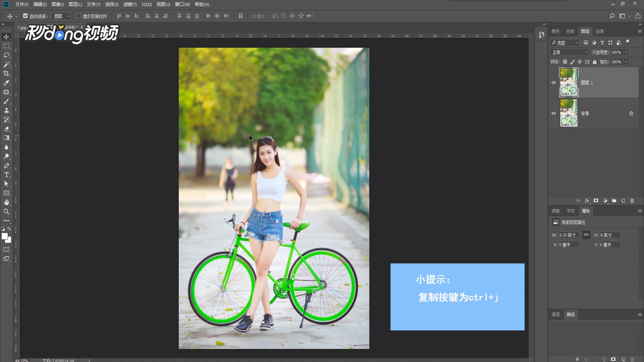Create a new layer group
644x362 pixels.
click(x=614, y=201)
